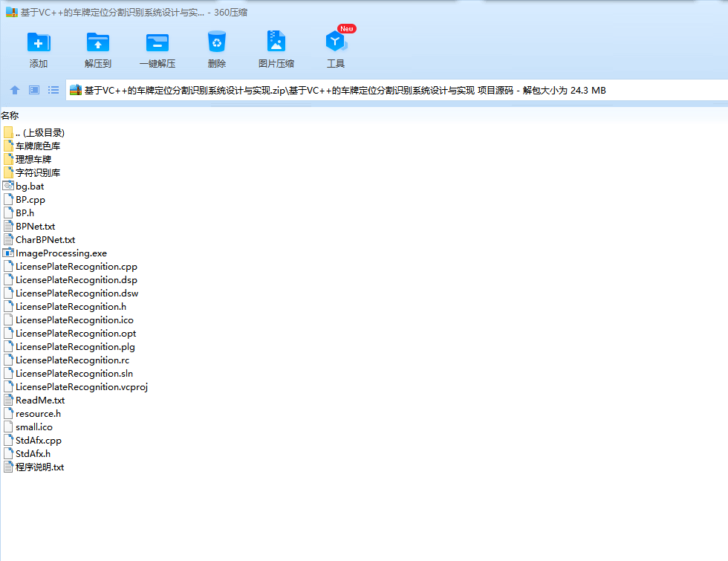The width and height of the screenshot is (728, 561).
Task: Click the 图片压缩 (Image compress) icon
Action: tap(276, 42)
